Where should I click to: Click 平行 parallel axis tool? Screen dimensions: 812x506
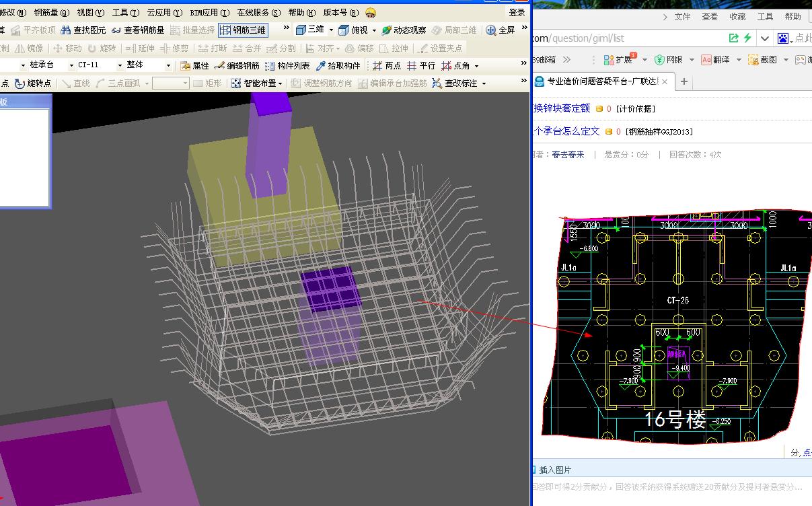point(421,65)
